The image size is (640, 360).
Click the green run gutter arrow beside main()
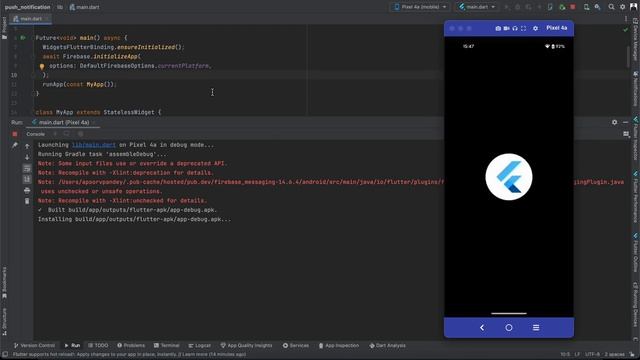[23, 38]
